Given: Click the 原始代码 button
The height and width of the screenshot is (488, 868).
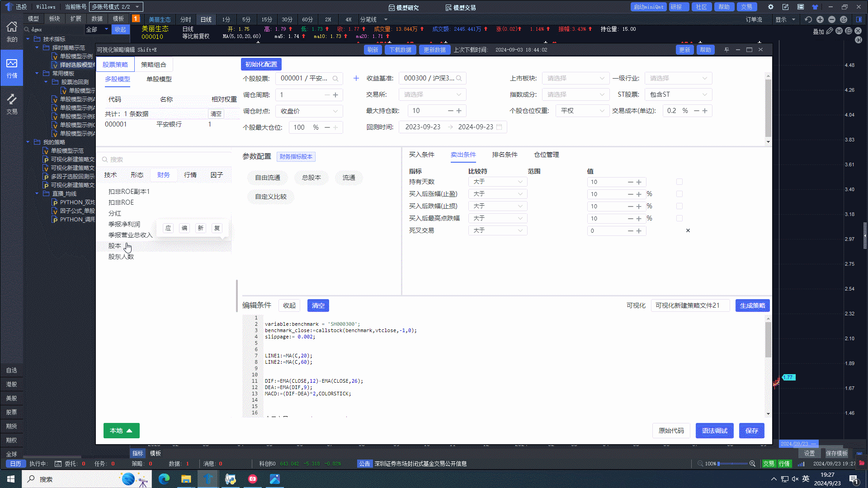Looking at the screenshot, I should click(671, 431).
